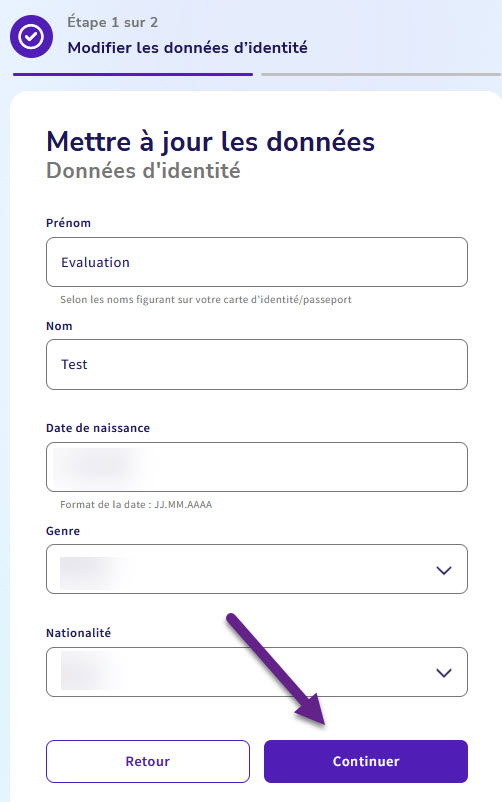
Task: Focus the Date de naissance field
Action: coord(257,467)
